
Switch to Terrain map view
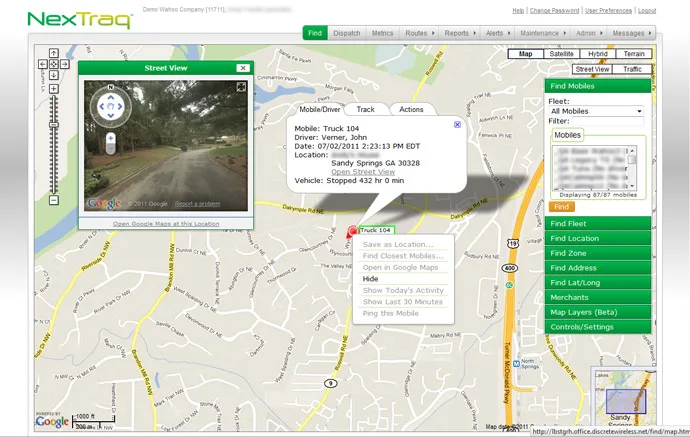click(x=634, y=54)
